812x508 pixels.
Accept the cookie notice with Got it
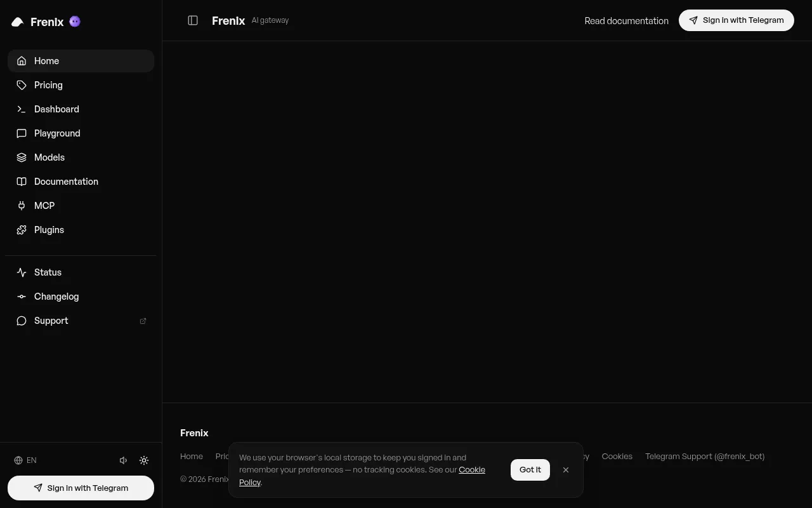pyautogui.click(x=530, y=470)
